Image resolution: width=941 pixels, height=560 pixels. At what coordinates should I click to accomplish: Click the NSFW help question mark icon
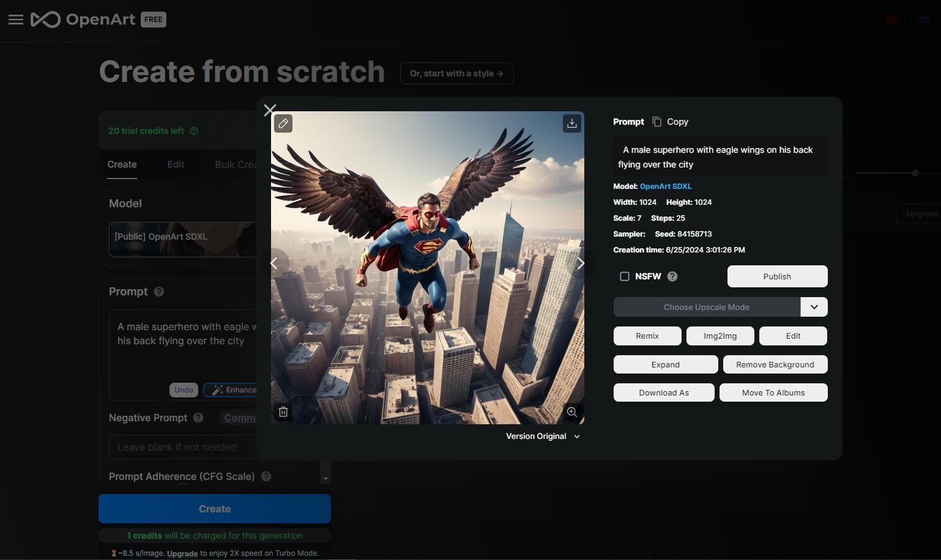coord(672,276)
